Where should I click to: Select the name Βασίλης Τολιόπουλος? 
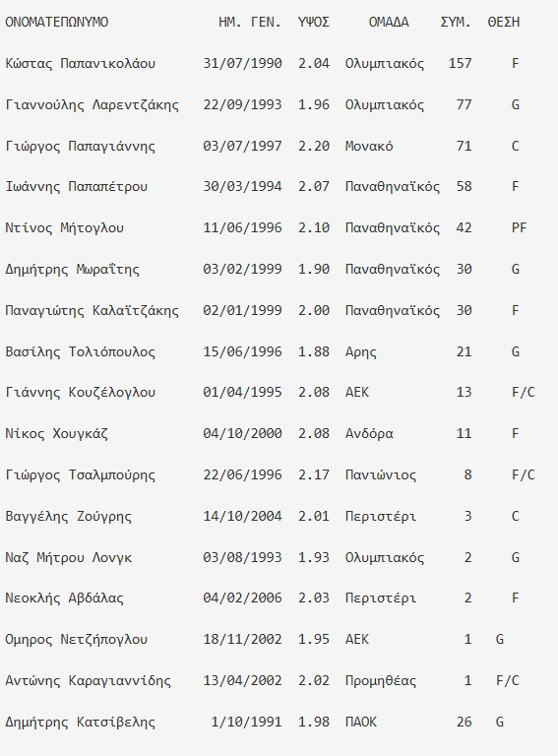[x=80, y=352]
